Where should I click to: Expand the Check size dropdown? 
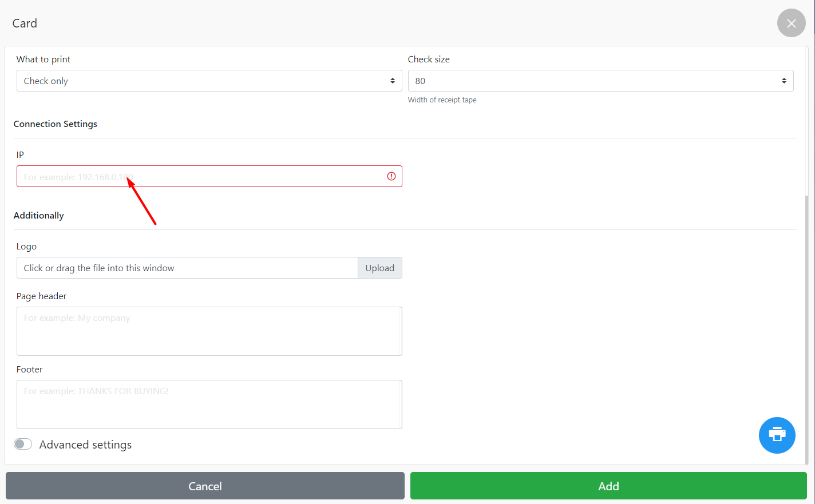pyautogui.click(x=600, y=81)
